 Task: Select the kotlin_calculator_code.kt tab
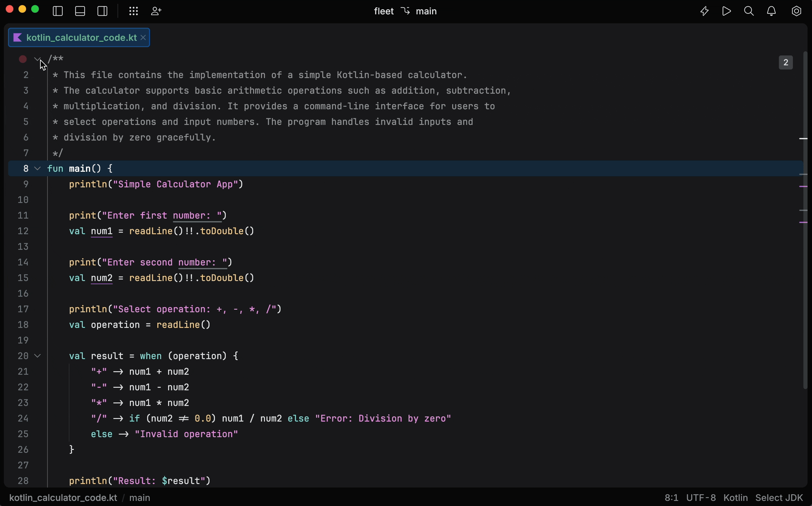tap(78, 38)
